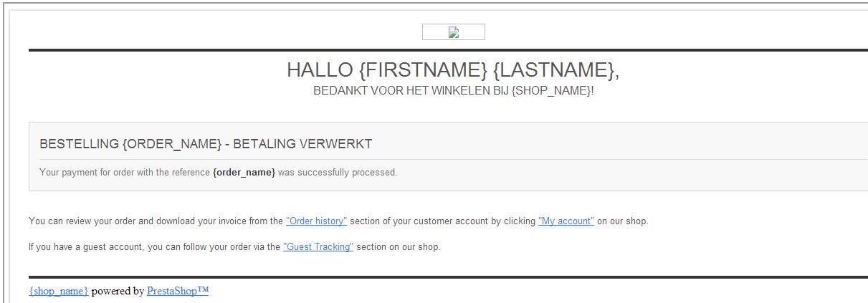The width and height of the screenshot is (868, 303).
Task: Click the {shop_name} footer link
Action: (59, 291)
